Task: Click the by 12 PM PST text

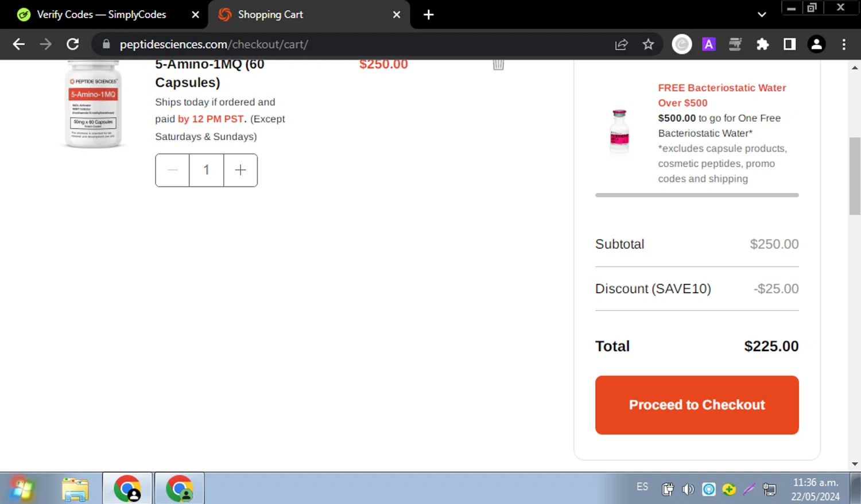Action: 211,119
